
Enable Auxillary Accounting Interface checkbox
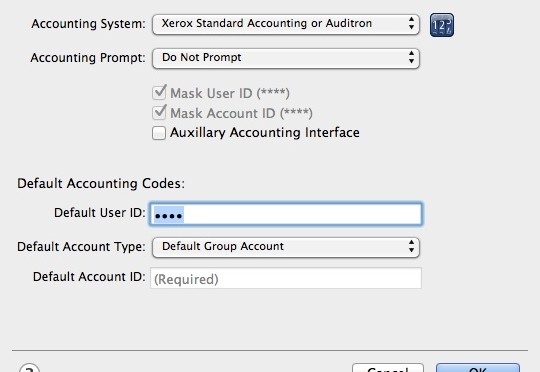coord(159,133)
